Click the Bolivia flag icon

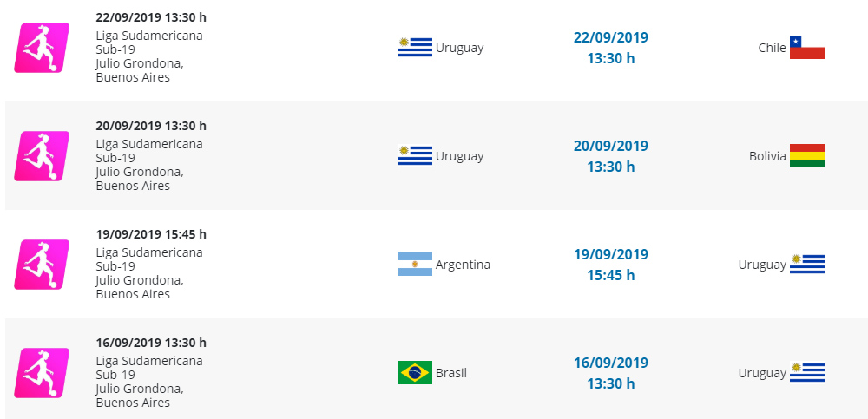click(806, 156)
